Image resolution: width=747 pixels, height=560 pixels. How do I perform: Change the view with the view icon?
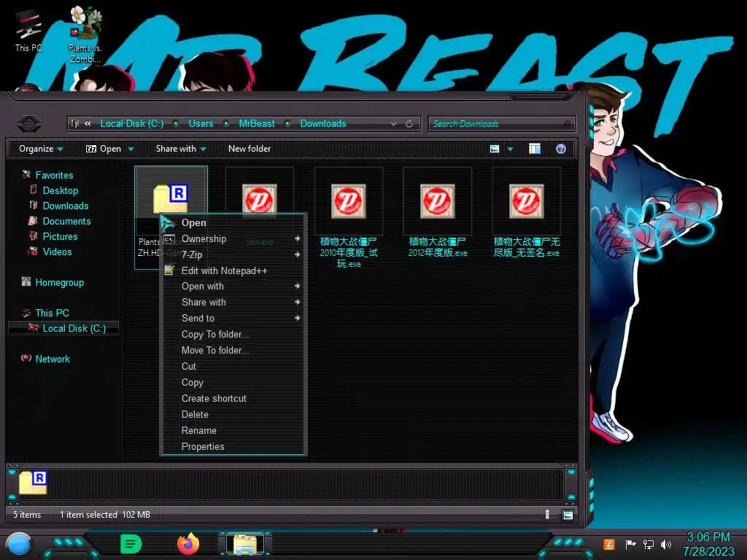click(x=495, y=149)
